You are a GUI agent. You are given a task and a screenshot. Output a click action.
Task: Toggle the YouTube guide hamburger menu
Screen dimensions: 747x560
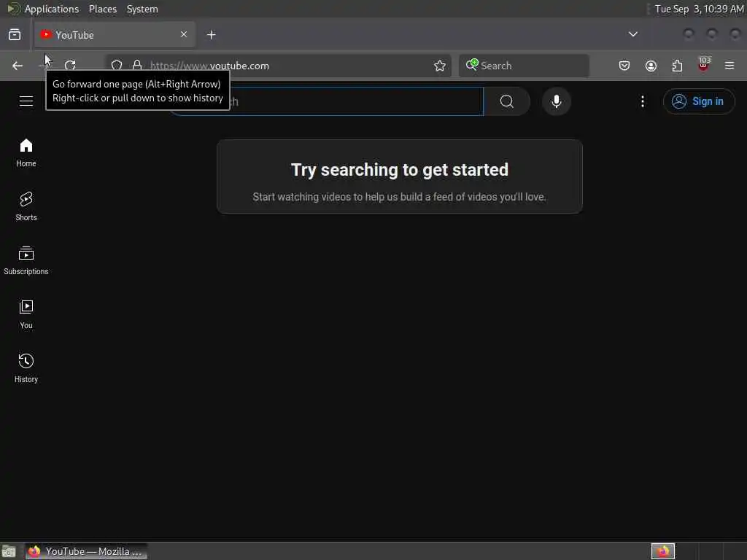[x=26, y=101]
